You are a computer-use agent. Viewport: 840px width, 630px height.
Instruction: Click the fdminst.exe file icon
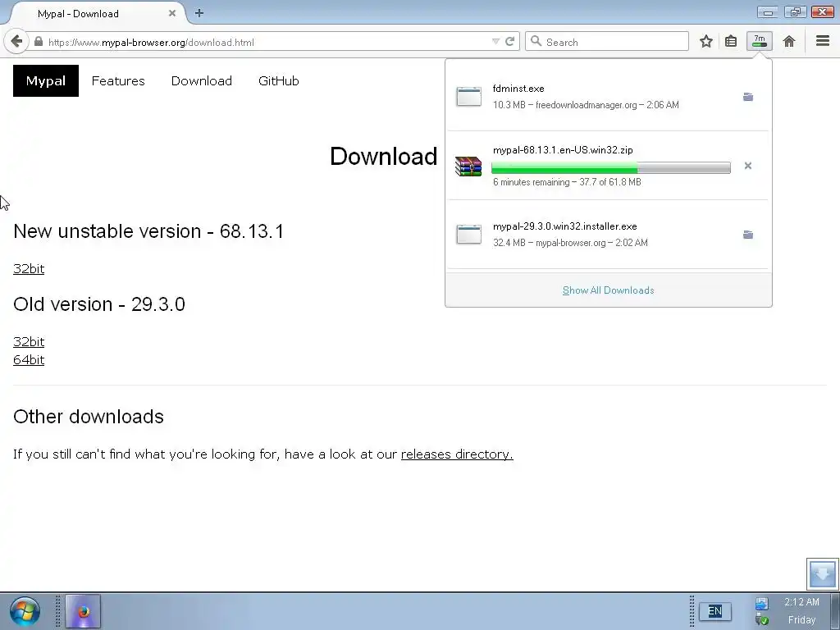tap(468, 97)
